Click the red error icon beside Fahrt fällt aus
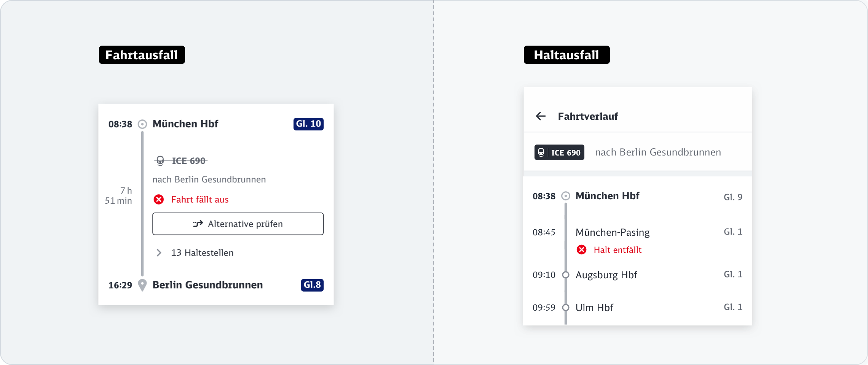 [159, 200]
